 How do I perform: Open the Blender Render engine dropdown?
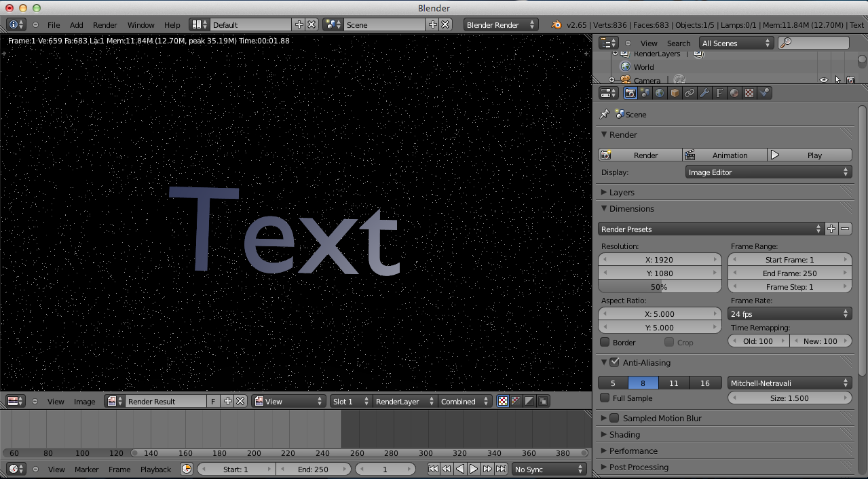501,24
